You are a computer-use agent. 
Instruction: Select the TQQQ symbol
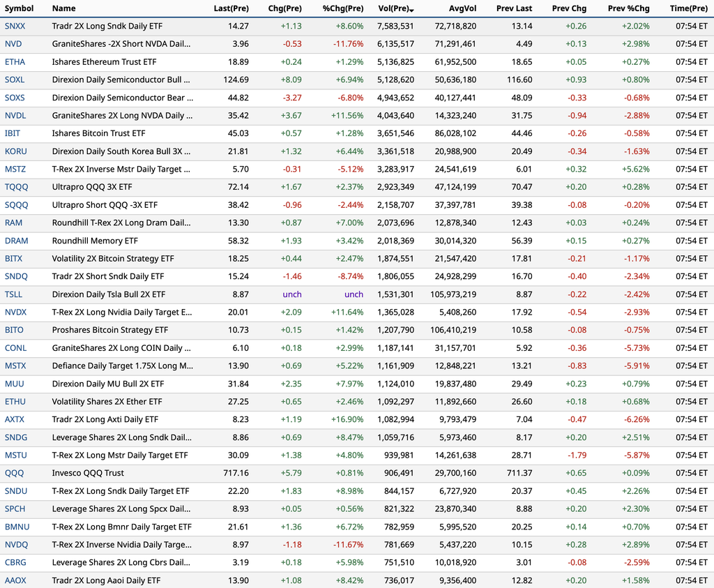click(17, 187)
